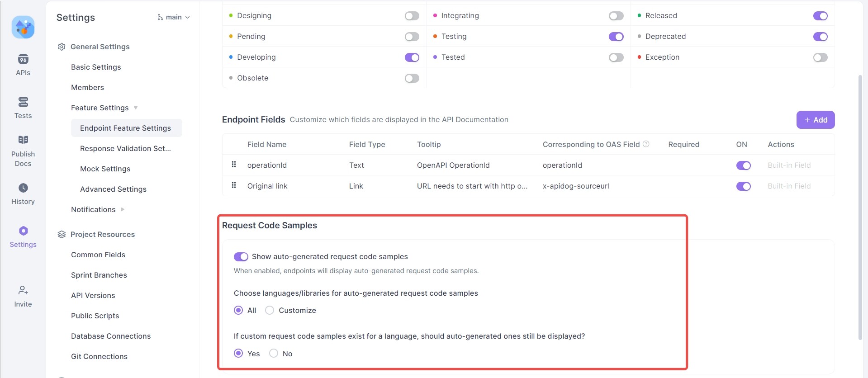The height and width of the screenshot is (378, 868).
Task: Click drag handle of operationId row
Action: click(234, 165)
